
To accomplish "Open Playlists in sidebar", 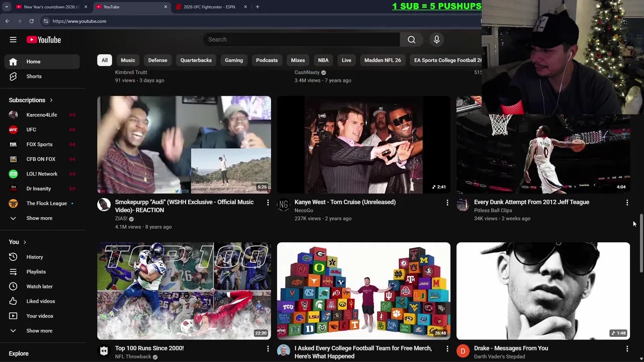I will pos(42,271).
